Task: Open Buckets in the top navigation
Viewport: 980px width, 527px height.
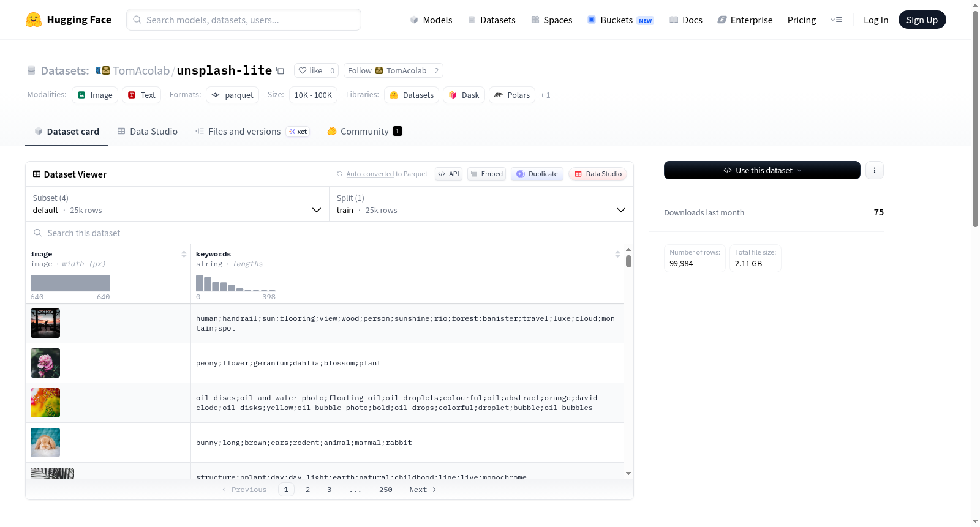Action: pyautogui.click(x=620, y=20)
